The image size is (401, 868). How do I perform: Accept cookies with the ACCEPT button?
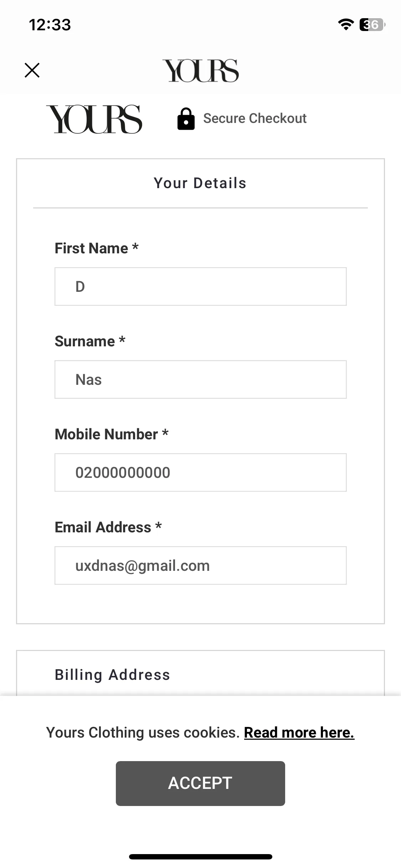[200, 784]
